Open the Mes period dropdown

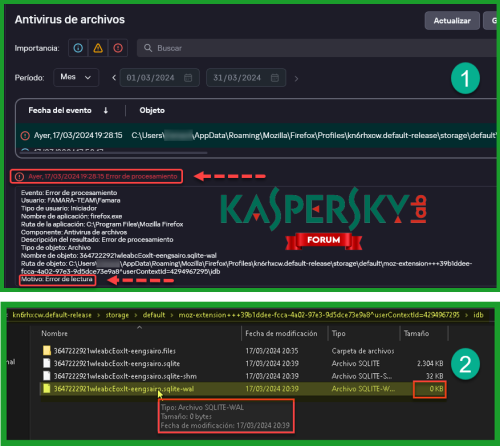point(76,77)
